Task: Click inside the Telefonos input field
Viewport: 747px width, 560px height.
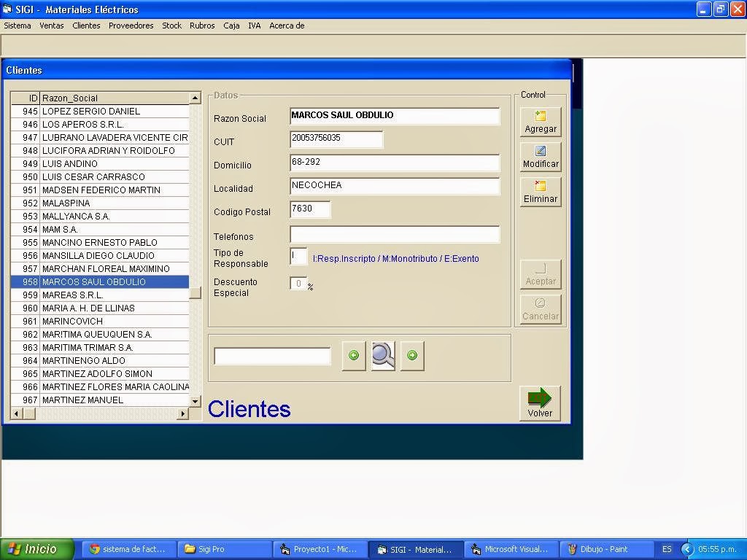Action: click(x=394, y=234)
